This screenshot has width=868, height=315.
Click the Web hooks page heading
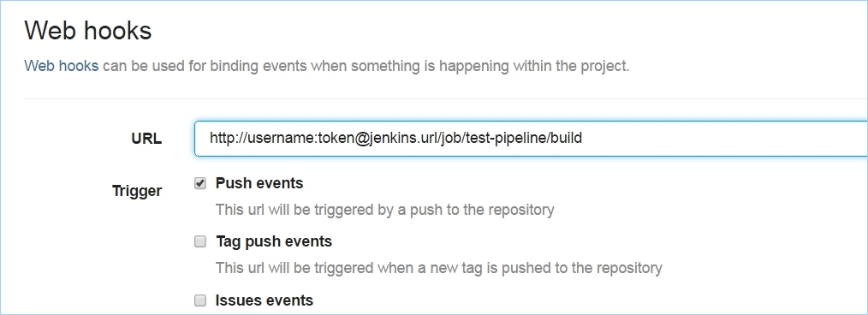point(88,30)
